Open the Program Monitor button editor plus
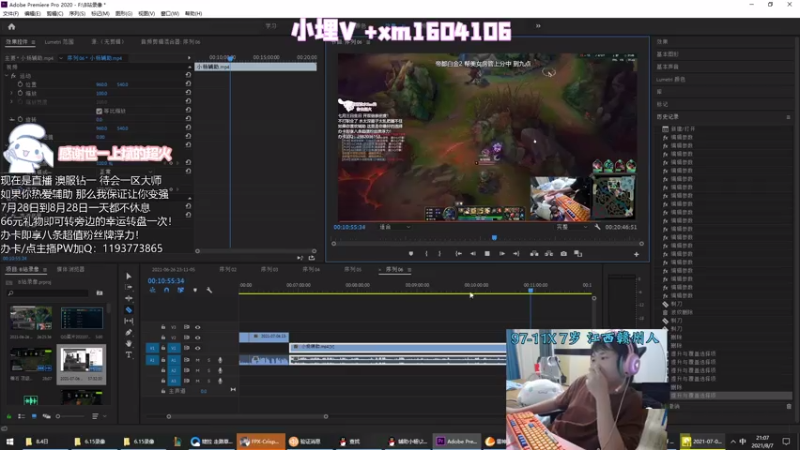 pos(636,254)
